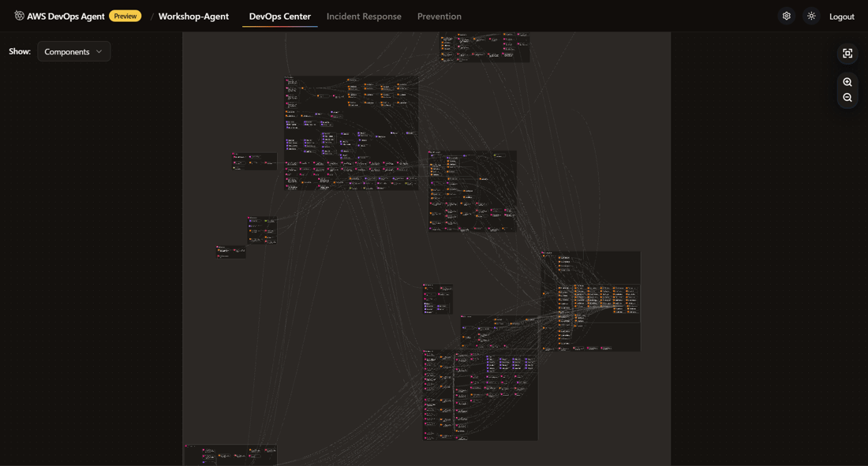Image resolution: width=868 pixels, height=466 pixels.
Task: Click the AWS DevOps Agent logo icon
Action: point(20,16)
